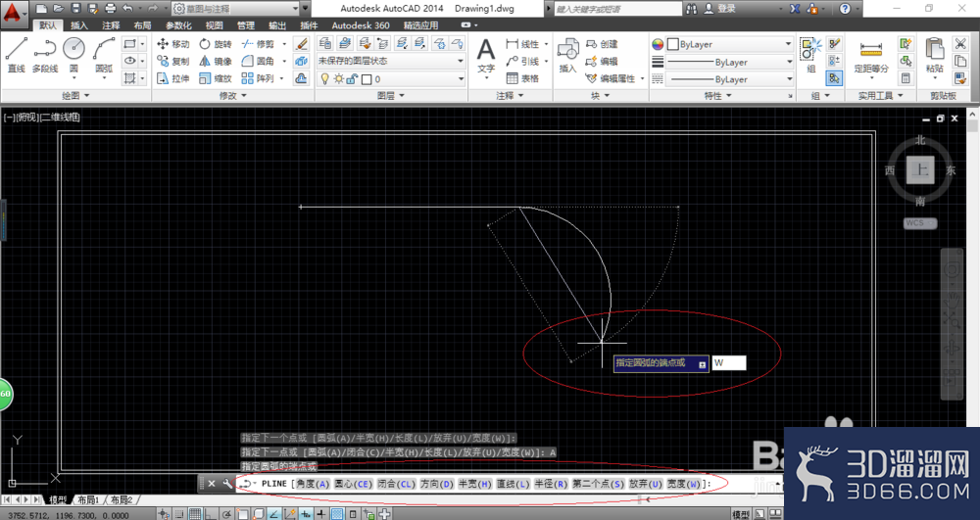The image size is (980, 520).
Task: Click the Plot/Print icon in quick access toolbar
Action: tap(111, 8)
